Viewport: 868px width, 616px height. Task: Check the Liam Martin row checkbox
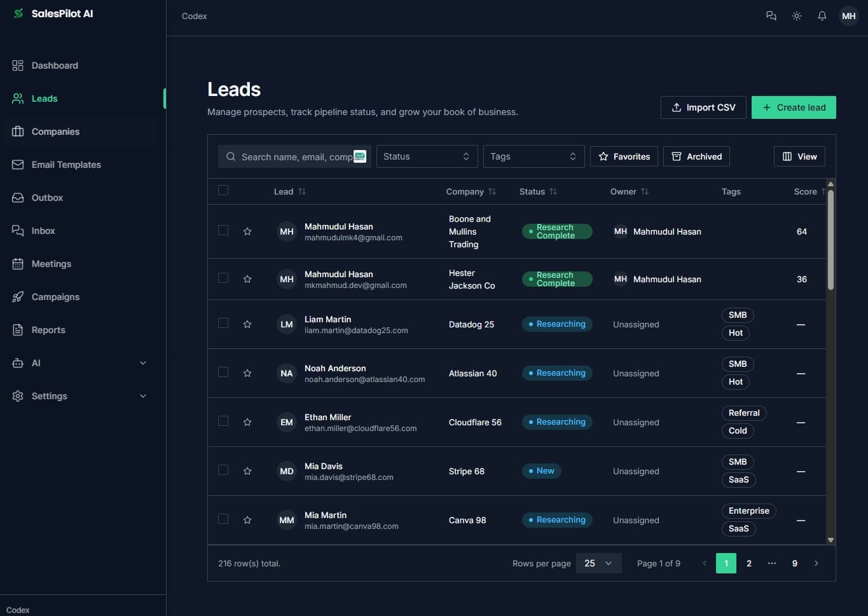click(223, 323)
